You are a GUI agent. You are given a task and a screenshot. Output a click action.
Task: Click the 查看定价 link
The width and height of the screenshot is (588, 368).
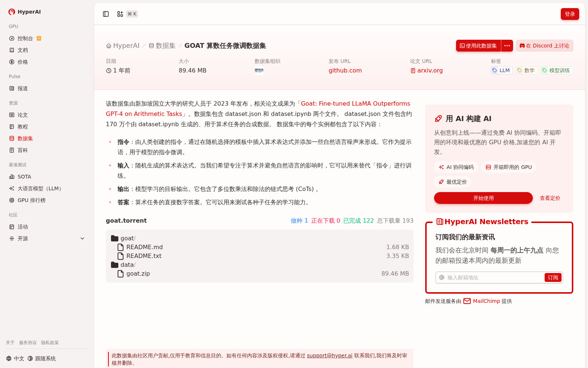point(550,198)
